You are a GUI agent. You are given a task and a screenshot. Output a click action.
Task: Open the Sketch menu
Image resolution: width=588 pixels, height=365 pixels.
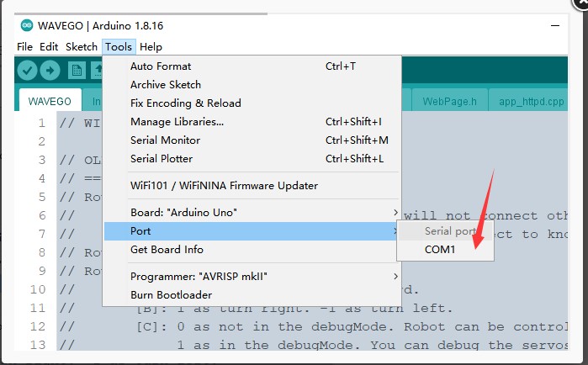(82, 47)
